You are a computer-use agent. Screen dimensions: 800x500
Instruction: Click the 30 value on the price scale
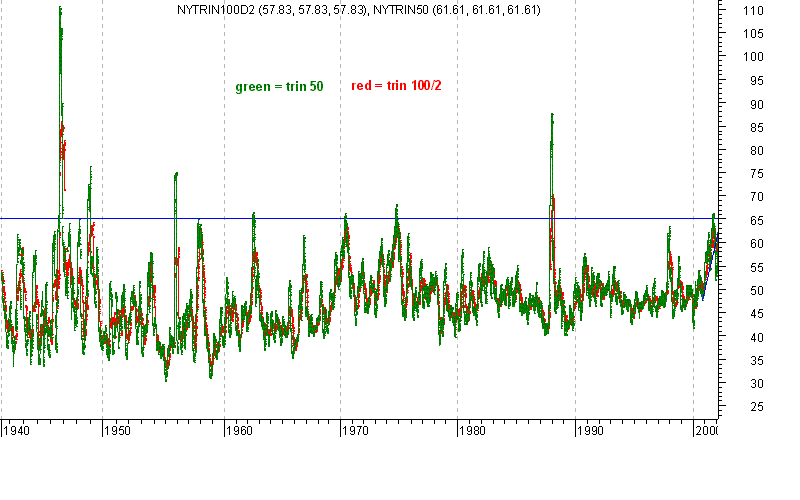pos(757,384)
